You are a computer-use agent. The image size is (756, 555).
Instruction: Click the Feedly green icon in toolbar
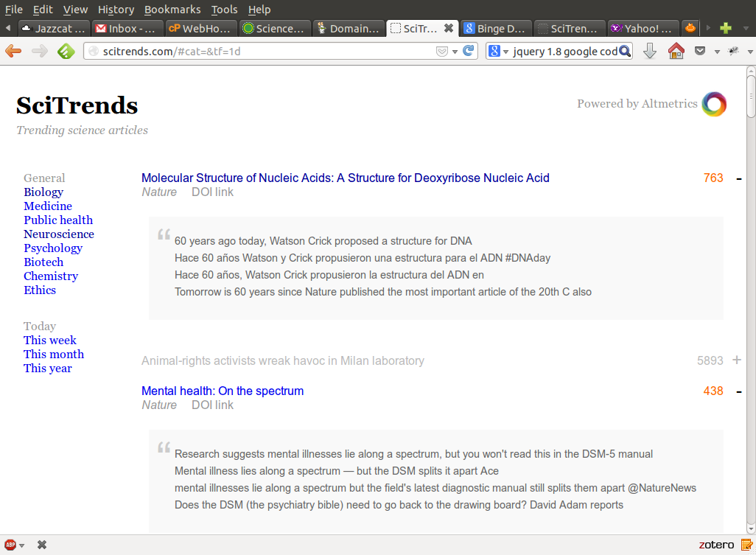pyautogui.click(x=66, y=51)
